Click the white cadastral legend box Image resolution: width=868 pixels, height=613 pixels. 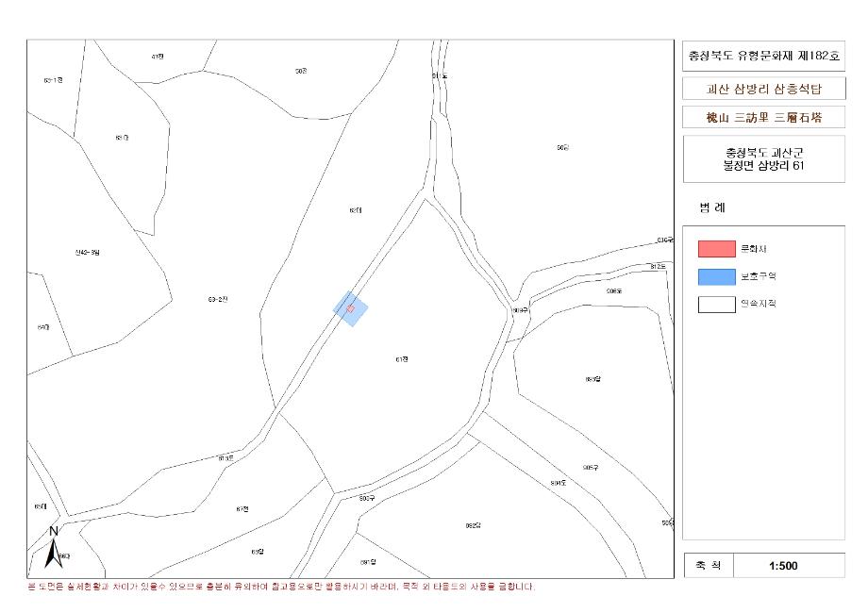coord(716,305)
